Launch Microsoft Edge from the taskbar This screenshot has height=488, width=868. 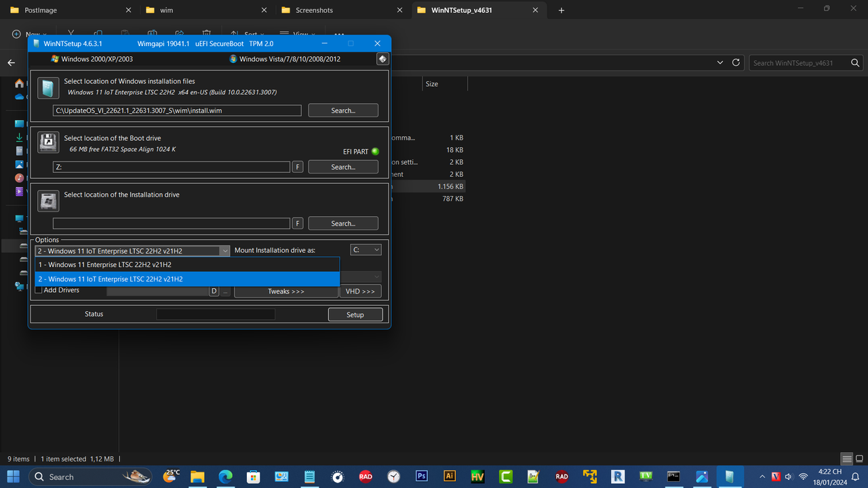coord(225,476)
